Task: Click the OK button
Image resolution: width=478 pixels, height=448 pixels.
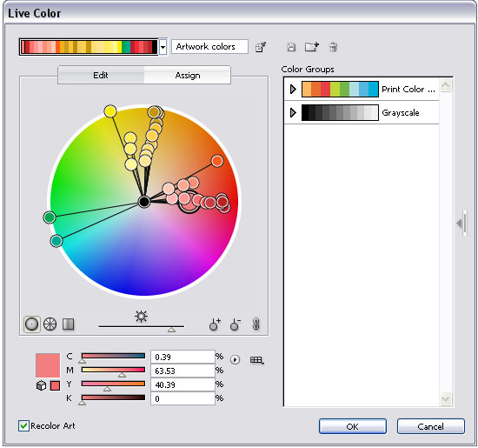Action: tap(353, 426)
